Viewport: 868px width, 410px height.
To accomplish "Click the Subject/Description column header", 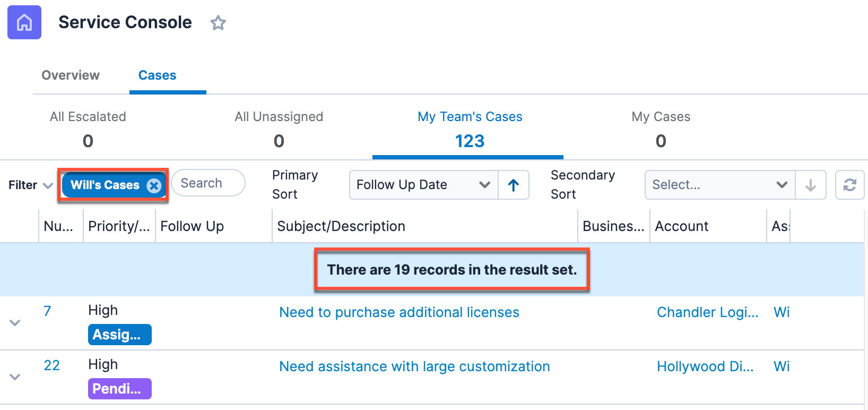I will coord(341,226).
